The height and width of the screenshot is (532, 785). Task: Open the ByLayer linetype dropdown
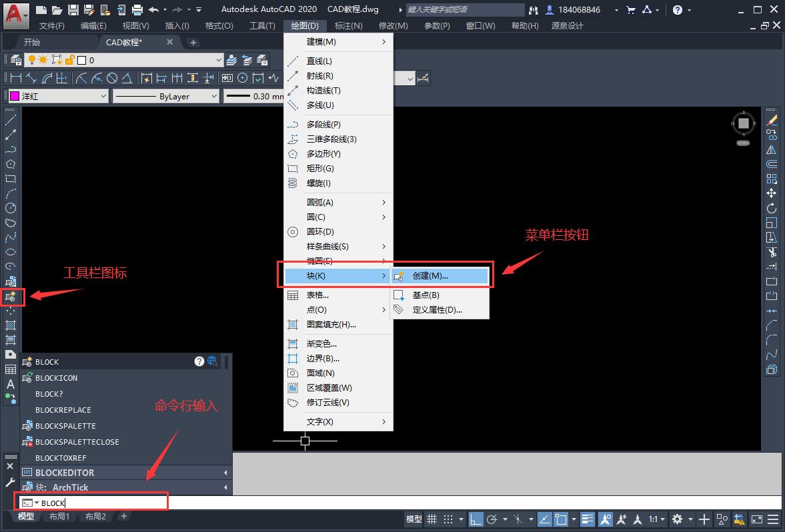tap(166, 96)
